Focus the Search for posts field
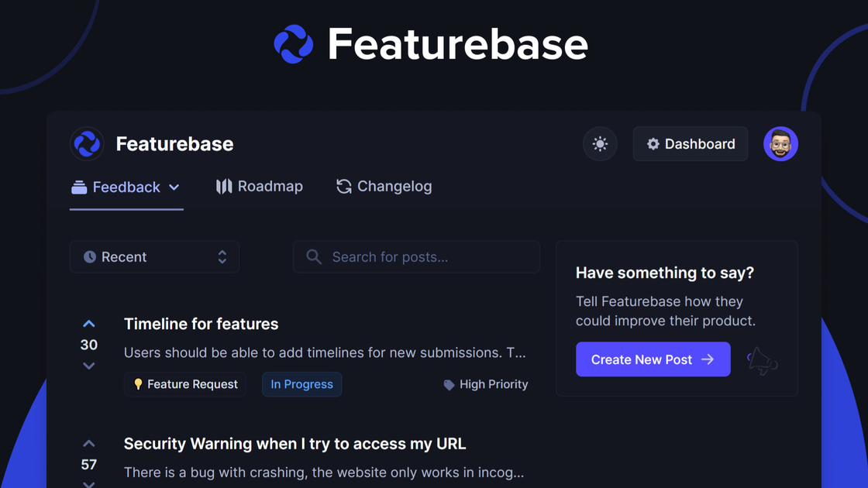Image resolution: width=868 pixels, height=488 pixels. click(426, 257)
